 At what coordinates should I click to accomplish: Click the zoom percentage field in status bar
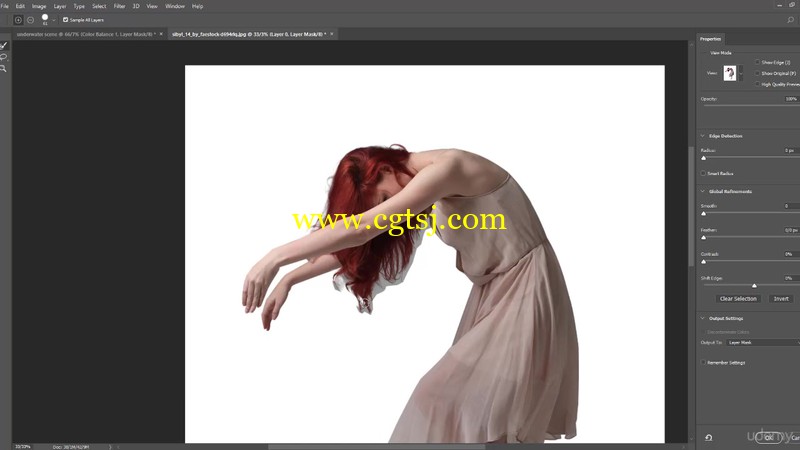pos(22,447)
